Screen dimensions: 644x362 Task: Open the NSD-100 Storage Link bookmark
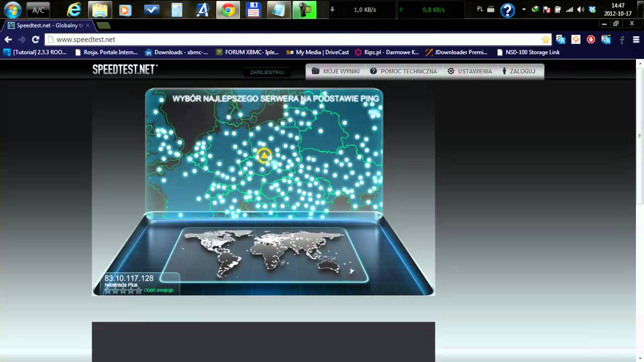coord(528,52)
